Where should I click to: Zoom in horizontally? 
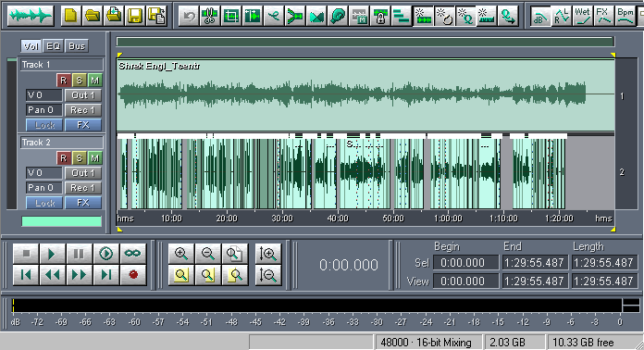click(x=181, y=254)
